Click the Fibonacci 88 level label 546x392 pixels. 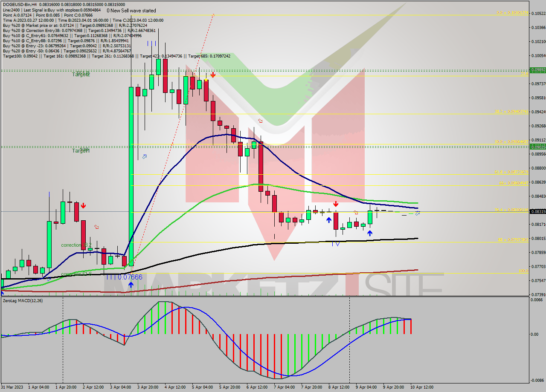click(513, 239)
